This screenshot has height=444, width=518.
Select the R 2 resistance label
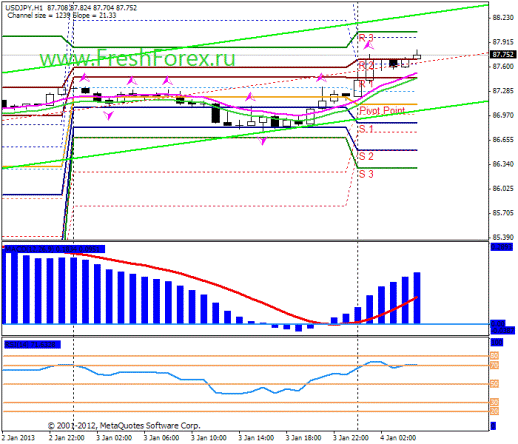tap(366, 65)
